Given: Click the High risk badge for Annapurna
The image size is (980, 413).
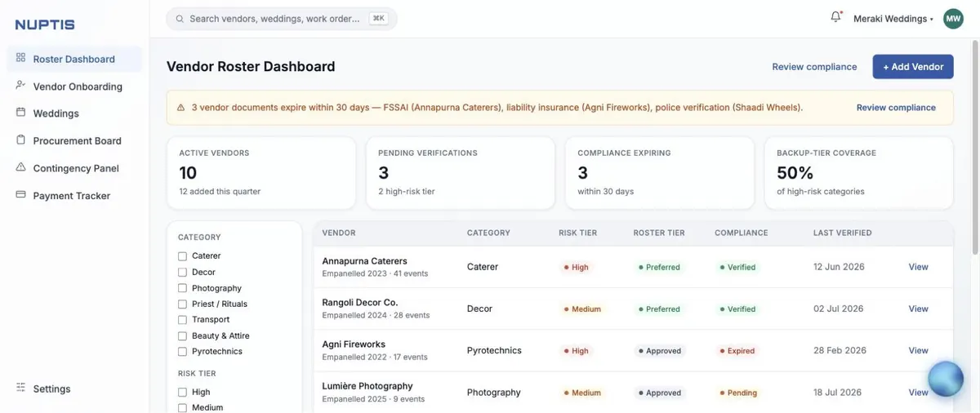Looking at the screenshot, I should tap(576, 267).
